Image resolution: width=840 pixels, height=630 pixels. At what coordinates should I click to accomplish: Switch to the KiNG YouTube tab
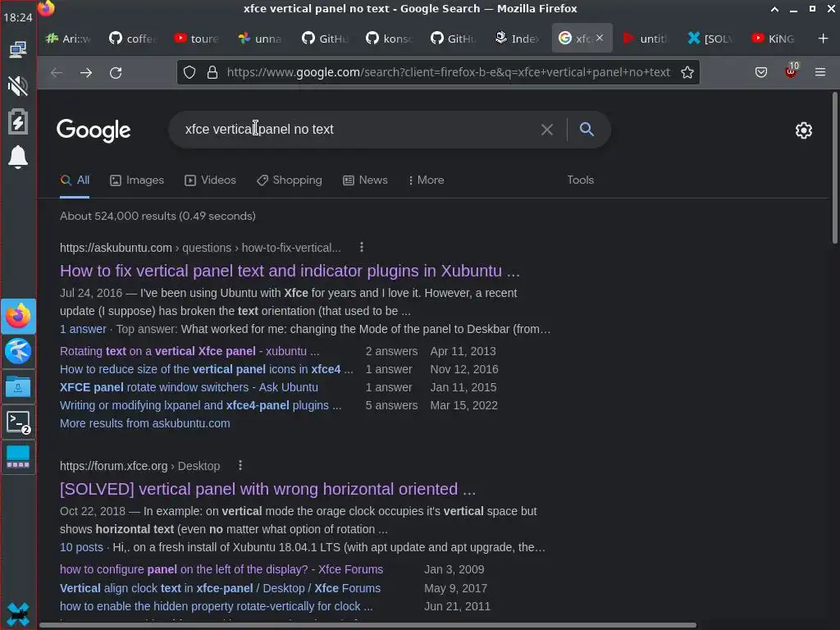coord(774,39)
